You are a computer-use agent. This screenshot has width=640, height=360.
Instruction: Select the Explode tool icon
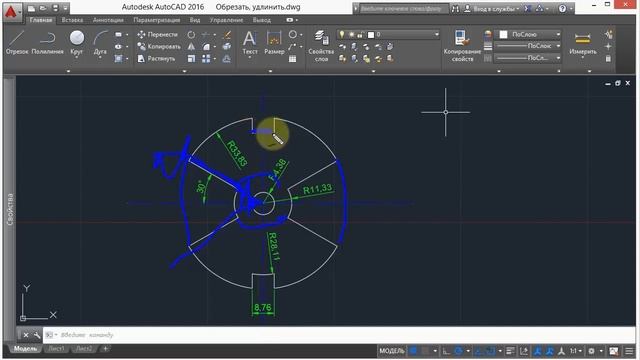(x=227, y=47)
